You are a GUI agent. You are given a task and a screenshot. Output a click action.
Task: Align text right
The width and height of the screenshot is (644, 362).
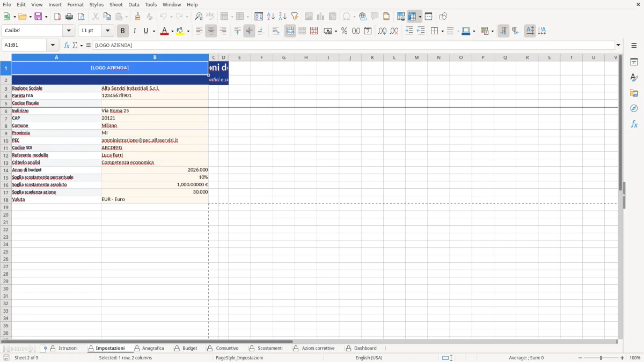[x=223, y=31]
